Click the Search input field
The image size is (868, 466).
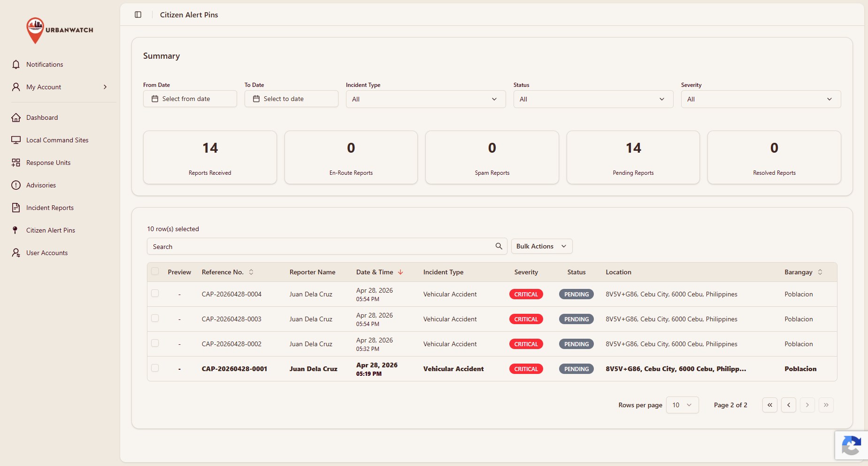[x=327, y=246]
